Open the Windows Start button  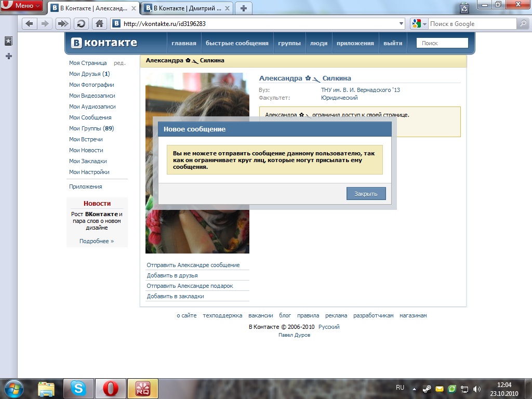click(14, 389)
